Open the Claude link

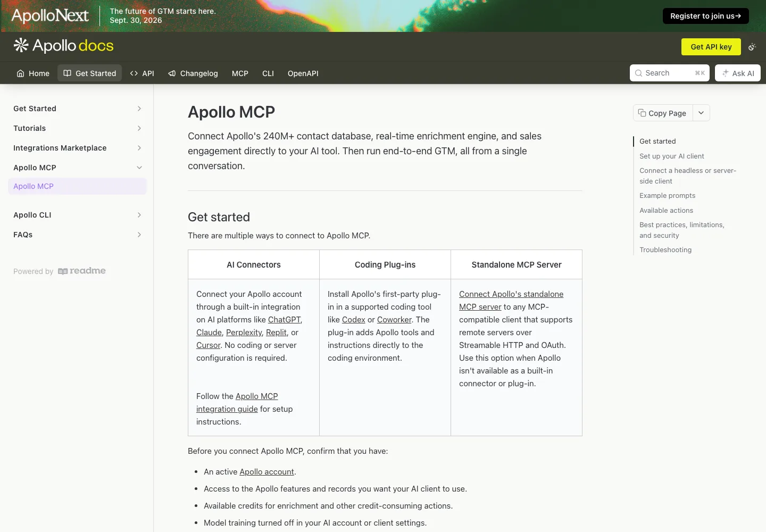point(209,332)
